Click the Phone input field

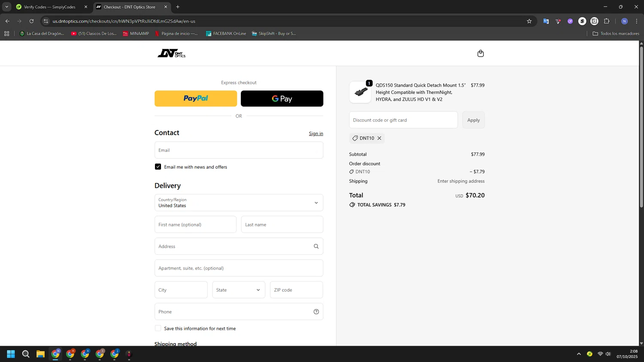point(239,312)
